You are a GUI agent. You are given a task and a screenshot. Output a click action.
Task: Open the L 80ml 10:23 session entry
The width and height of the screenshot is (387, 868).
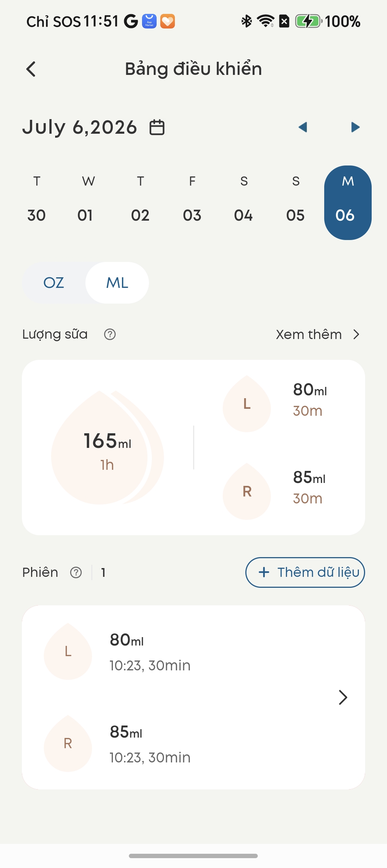193,652
